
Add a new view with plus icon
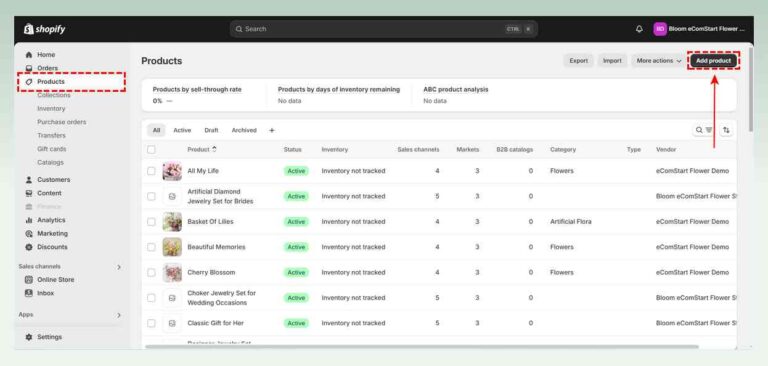point(272,130)
